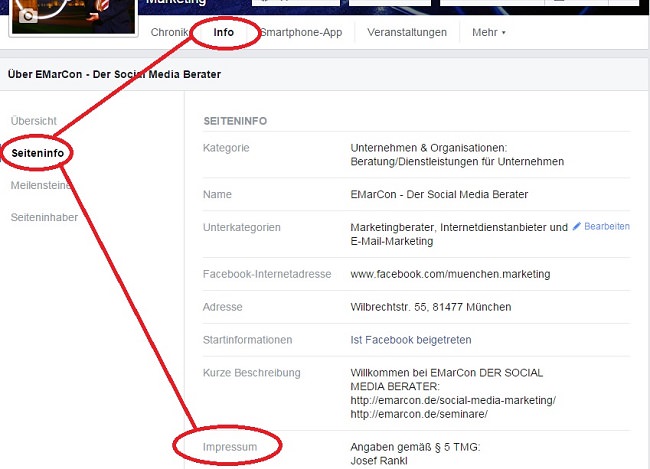Screen dimensions: 650x469
Task: Click the Unterkategorien label
Action: pyautogui.click(x=242, y=227)
